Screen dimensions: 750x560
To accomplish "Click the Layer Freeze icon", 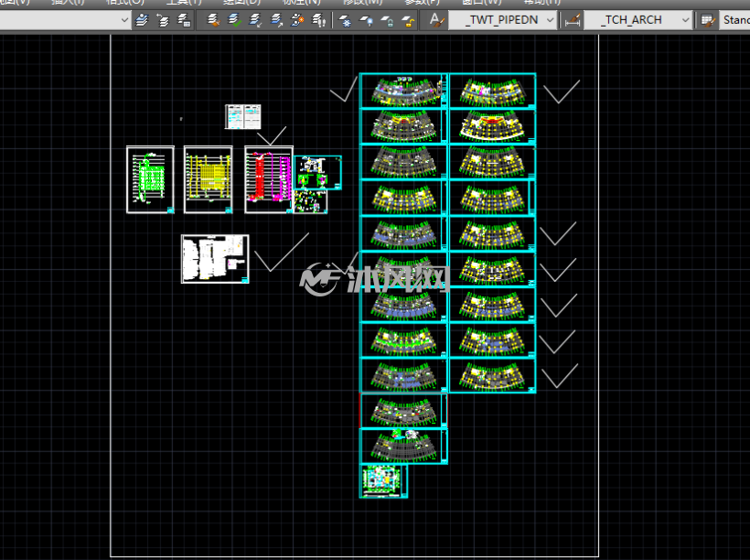I will 345,20.
